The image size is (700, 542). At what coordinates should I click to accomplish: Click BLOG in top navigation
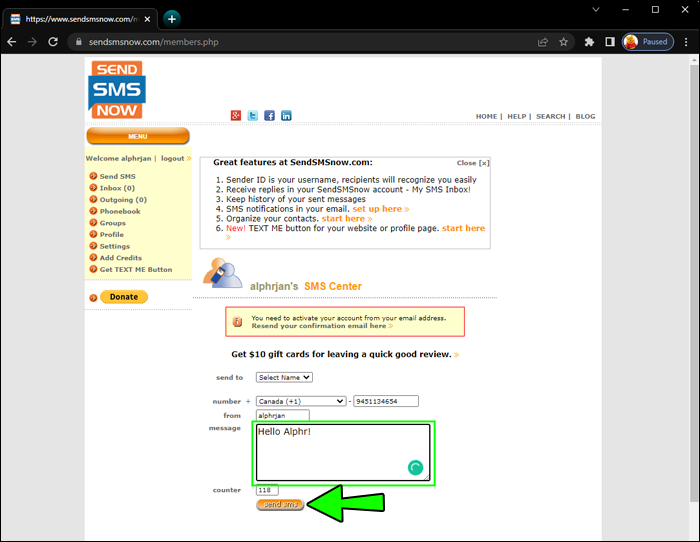tap(585, 117)
